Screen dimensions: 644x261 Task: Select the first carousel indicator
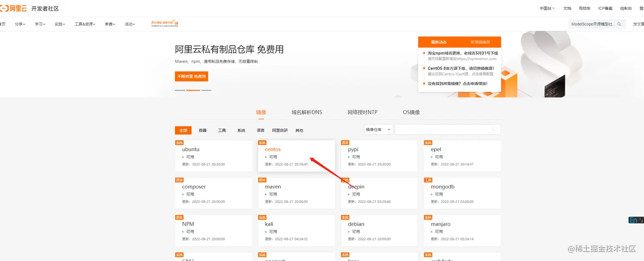[x=180, y=90]
